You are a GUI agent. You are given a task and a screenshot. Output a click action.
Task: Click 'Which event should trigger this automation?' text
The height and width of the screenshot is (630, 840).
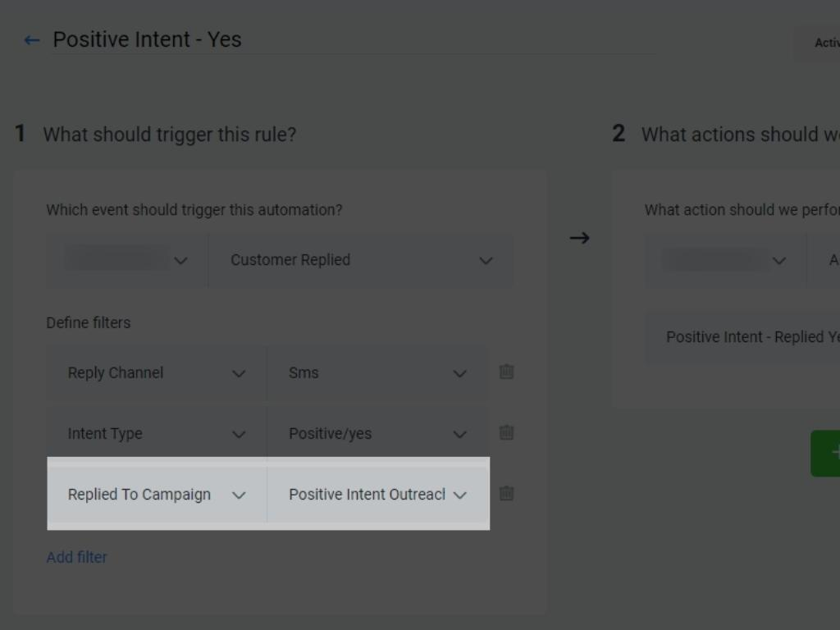(x=194, y=210)
